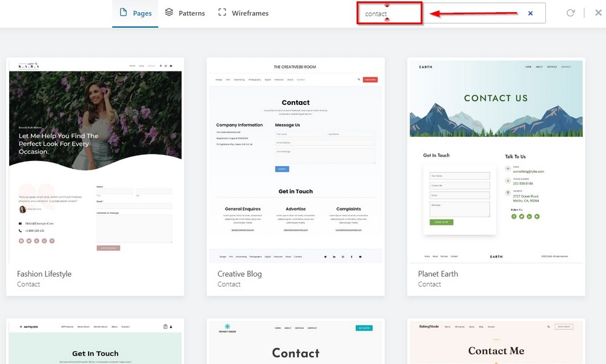This screenshot has width=606, height=364.
Task: Click the Planet Earth title text
Action: (x=438, y=274)
